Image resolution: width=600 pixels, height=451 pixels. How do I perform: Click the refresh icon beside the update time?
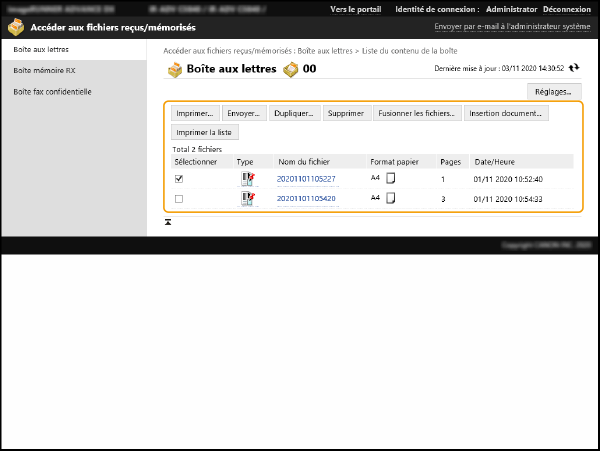[574, 69]
